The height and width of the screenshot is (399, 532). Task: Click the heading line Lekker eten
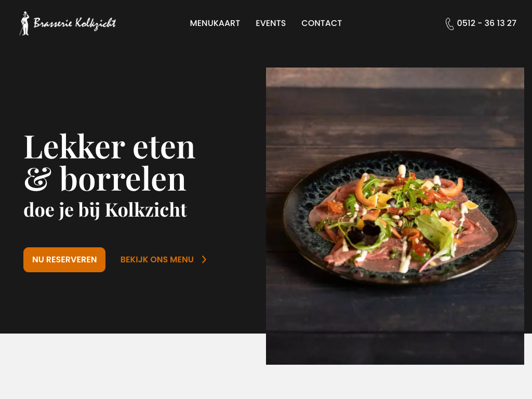(109, 147)
